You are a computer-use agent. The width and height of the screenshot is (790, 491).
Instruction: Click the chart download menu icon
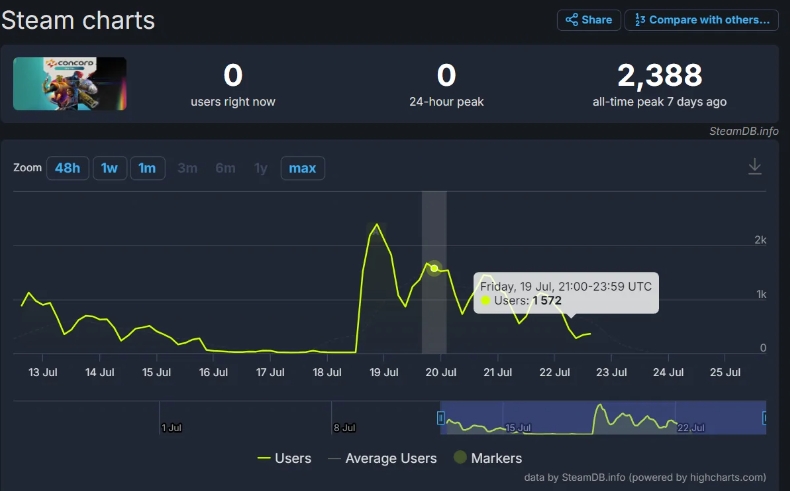(x=755, y=167)
